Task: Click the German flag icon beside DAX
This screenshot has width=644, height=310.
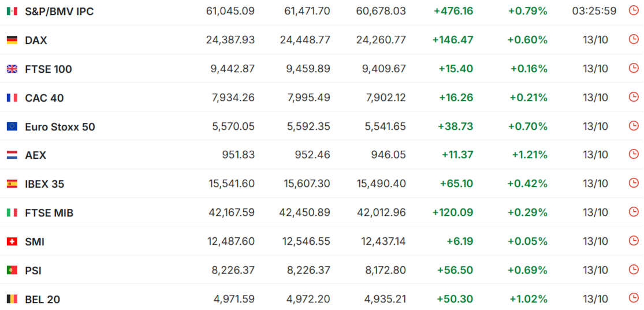Action: tap(12, 40)
